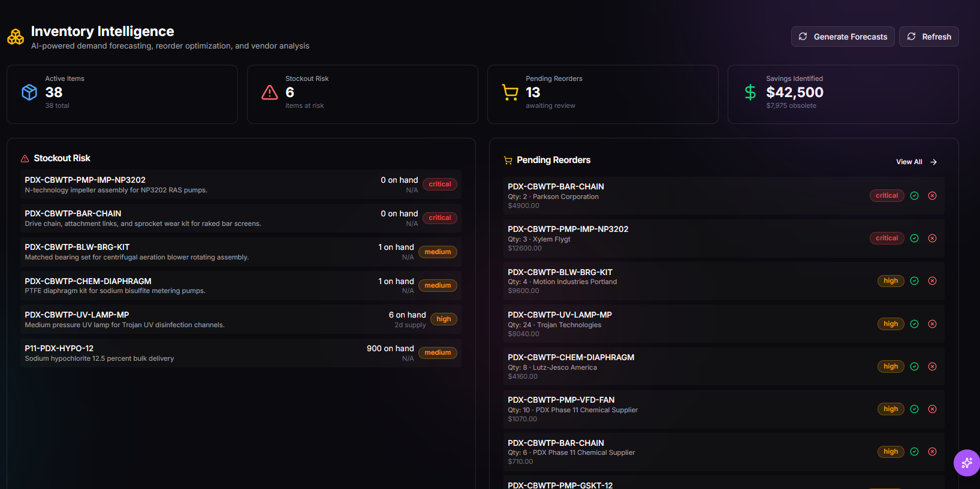Approve the PMP-VFD-FAN reorder
The height and width of the screenshot is (489, 980).
pos(915,409)
